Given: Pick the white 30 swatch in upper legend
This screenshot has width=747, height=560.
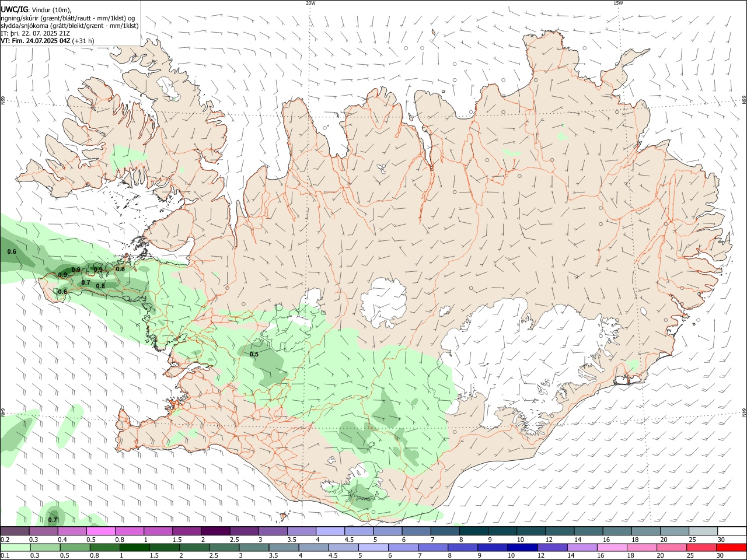Looking at the screenshot, I should point(732,531).
